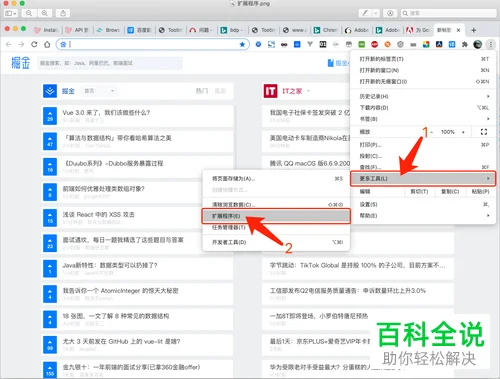Open the Preview share button
The image size is (500, 379).
coord(63,13)
